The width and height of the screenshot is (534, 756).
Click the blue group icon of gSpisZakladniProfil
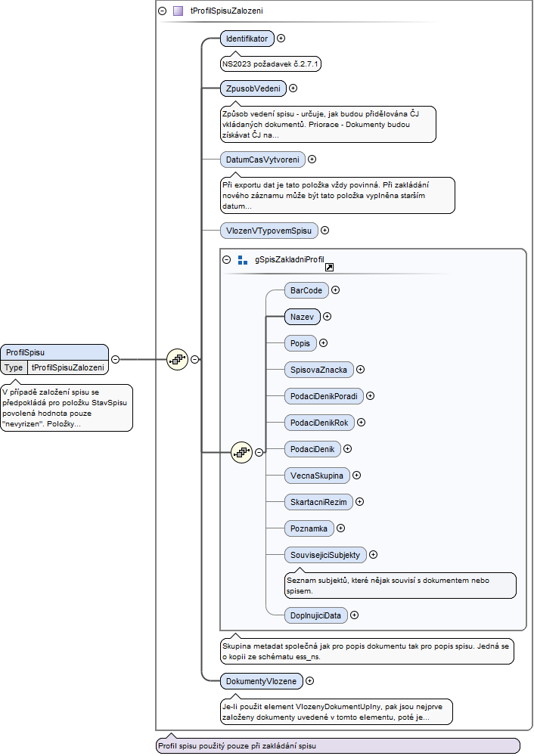click(243, 260)
